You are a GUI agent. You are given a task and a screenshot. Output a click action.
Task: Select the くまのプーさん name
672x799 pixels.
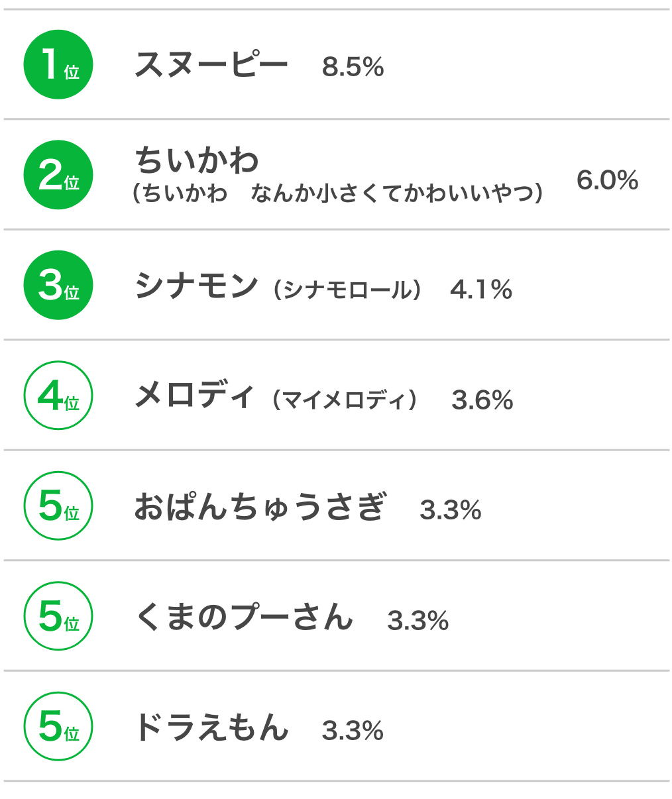pyautogui.click(x=243, y=617)
